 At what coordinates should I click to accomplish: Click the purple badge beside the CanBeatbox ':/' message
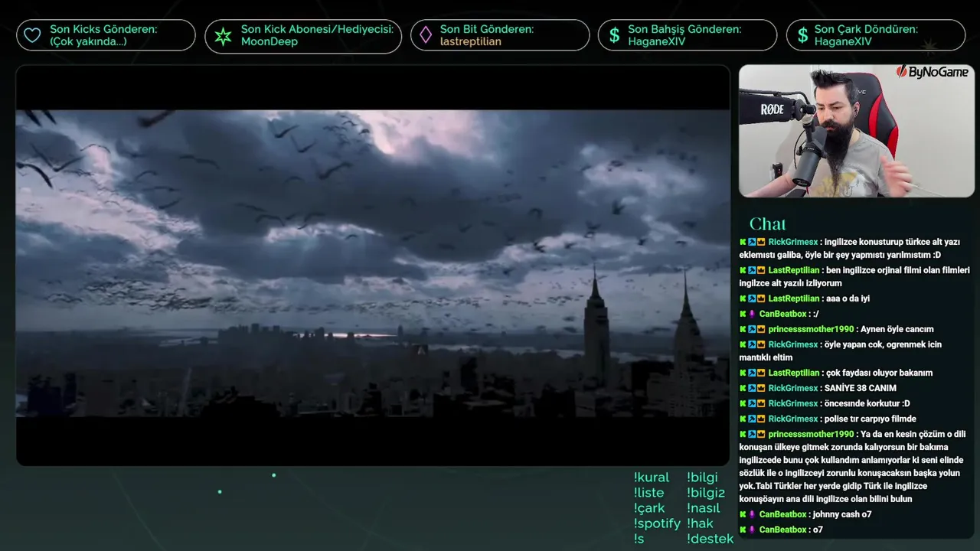coord(753,314)
